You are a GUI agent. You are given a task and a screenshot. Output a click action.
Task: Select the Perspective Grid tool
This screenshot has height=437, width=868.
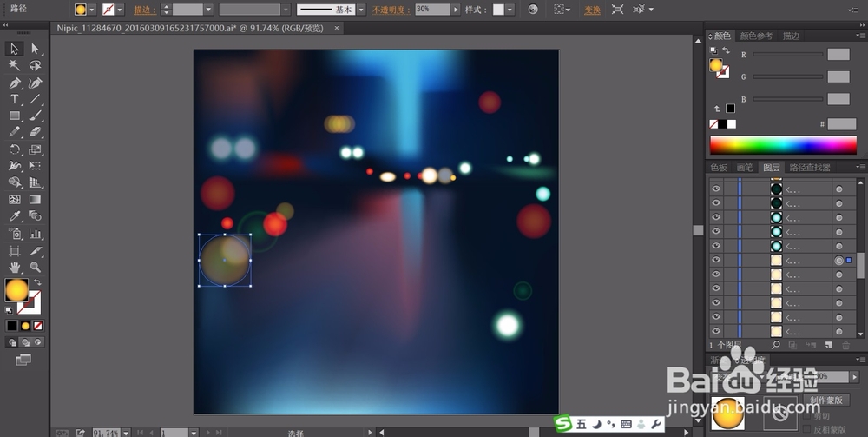[x=36, y=182]
